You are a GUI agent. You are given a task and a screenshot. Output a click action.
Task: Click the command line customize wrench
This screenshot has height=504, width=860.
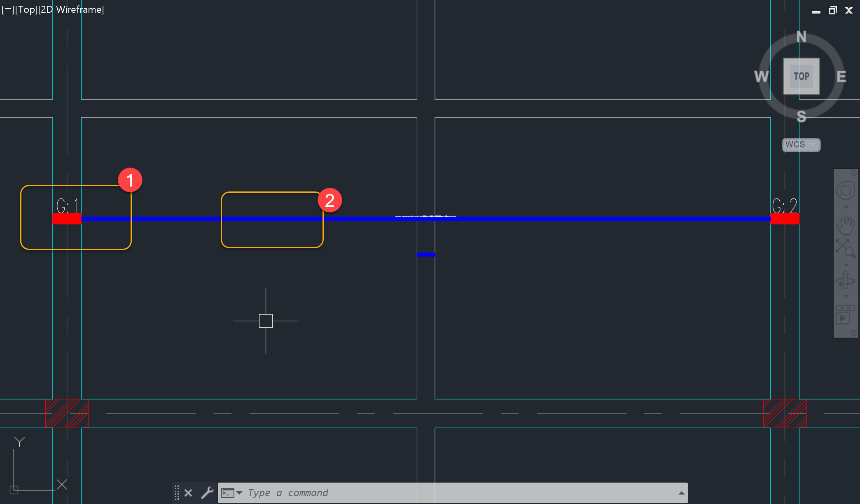207,493
